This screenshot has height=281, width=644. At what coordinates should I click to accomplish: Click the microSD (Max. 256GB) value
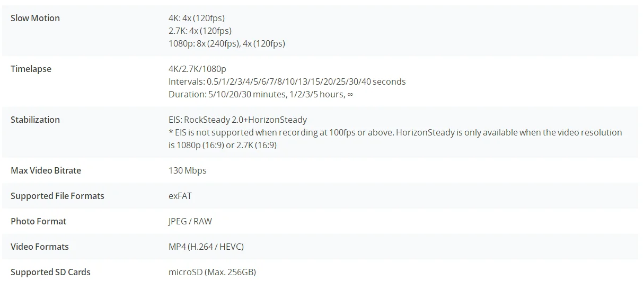(x=212, y=272)
